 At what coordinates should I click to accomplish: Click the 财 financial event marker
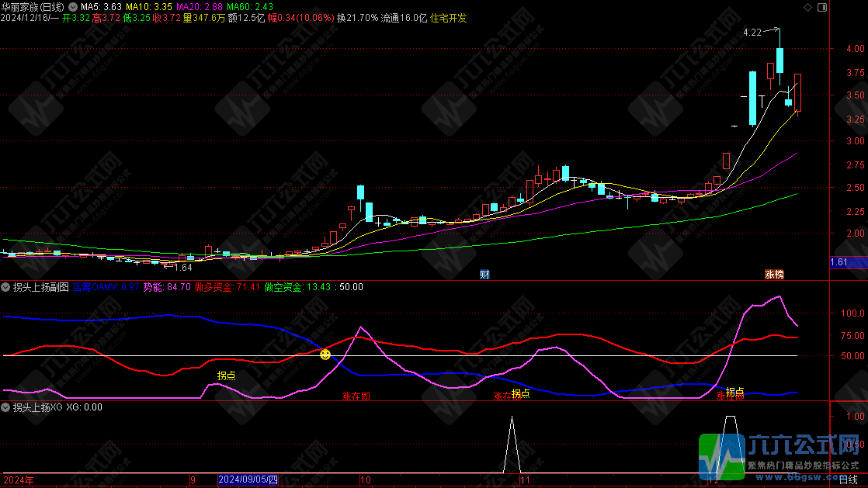(484, 274)
